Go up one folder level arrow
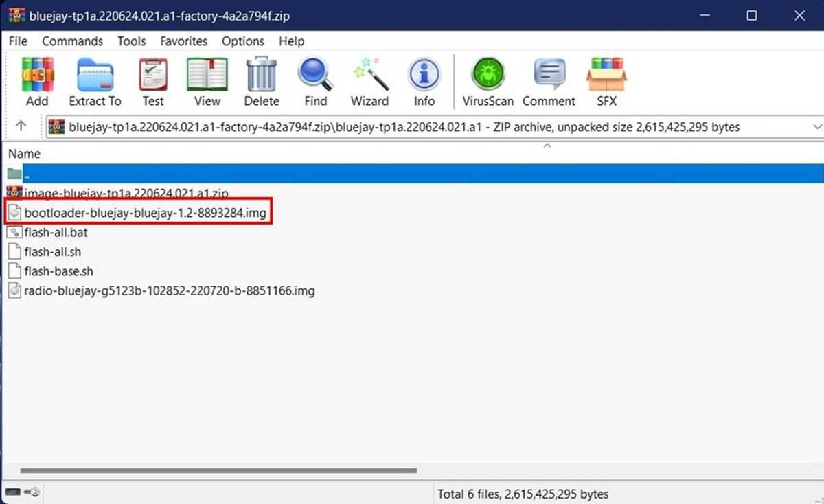824x504 pixels. (21, 126)
